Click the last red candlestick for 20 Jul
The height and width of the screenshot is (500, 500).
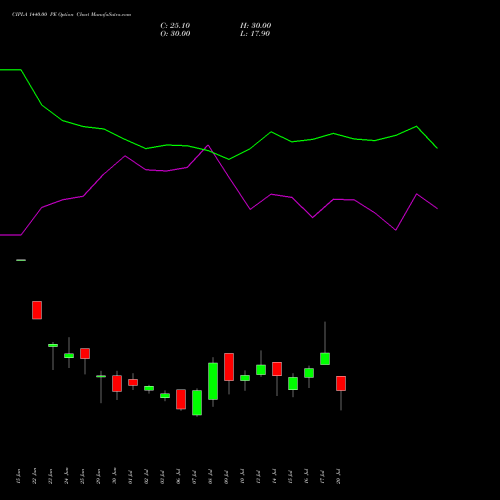pyautogui.click(x=341, y=383)
